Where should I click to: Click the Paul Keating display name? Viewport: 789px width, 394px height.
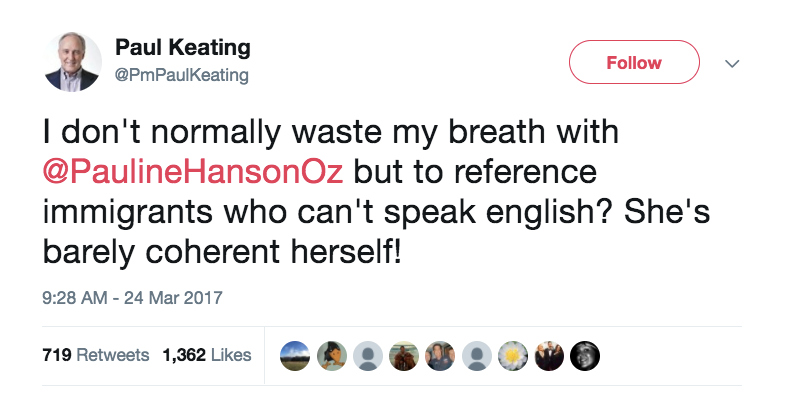click(183, 48)
